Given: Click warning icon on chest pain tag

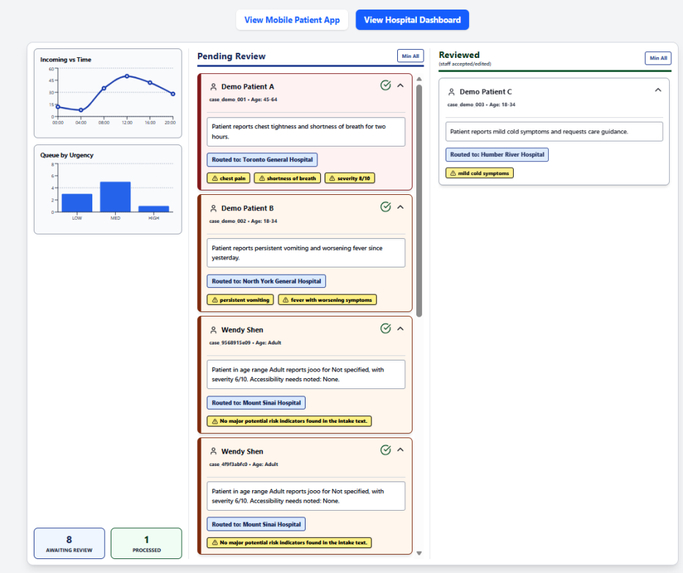Looking at the screenshot, I should pos(214,178).
